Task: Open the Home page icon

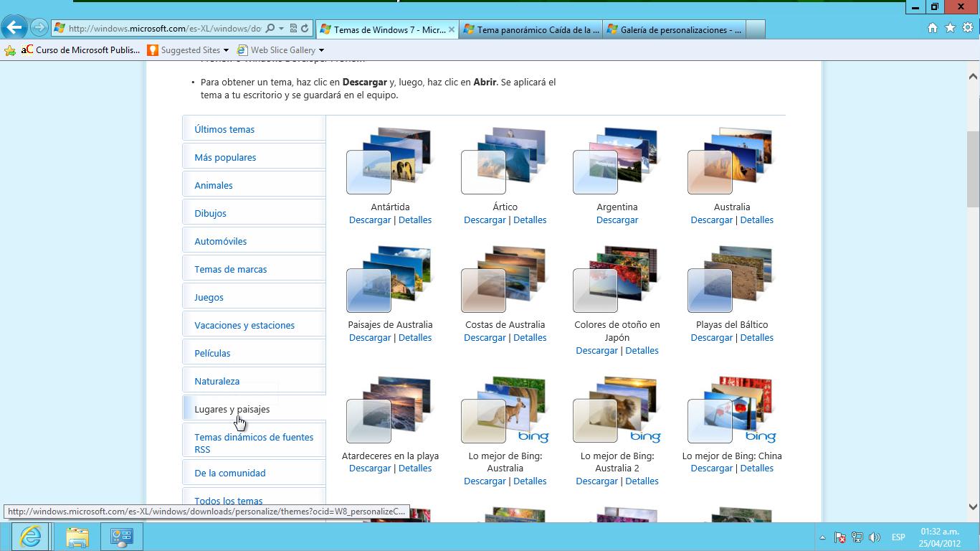Action: 932,28
